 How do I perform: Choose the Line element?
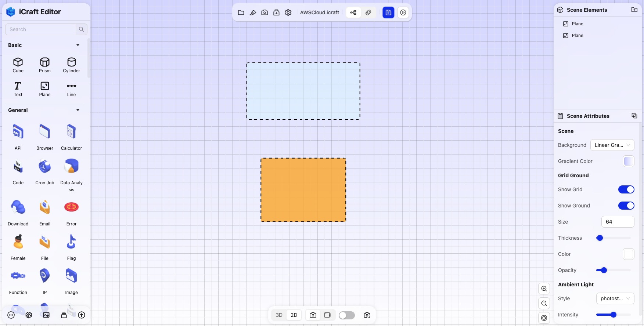71,89
